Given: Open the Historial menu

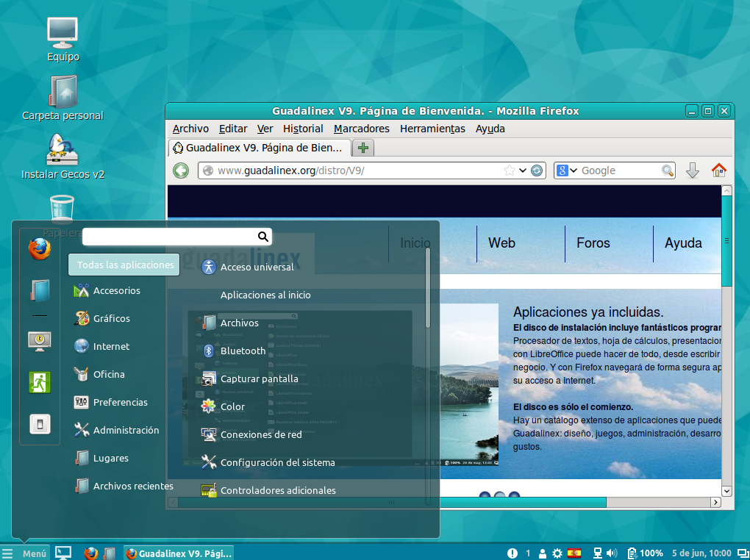Looking at the screenshot, I should click(303, 129).
